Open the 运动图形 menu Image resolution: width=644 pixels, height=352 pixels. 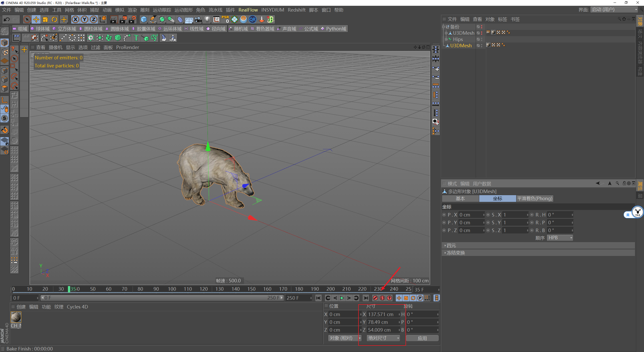(x=183, y=10)
